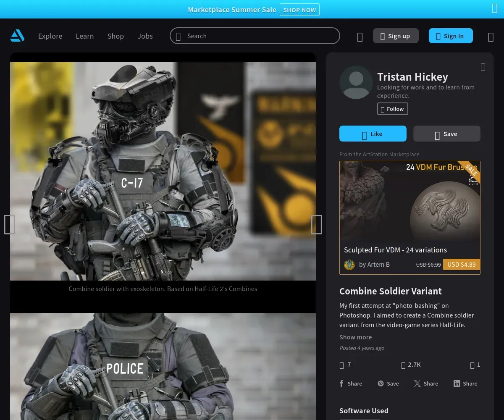View the 1 comment count icon
The width and height of the screenshot is (504, 420).
[x=472, y=365]
